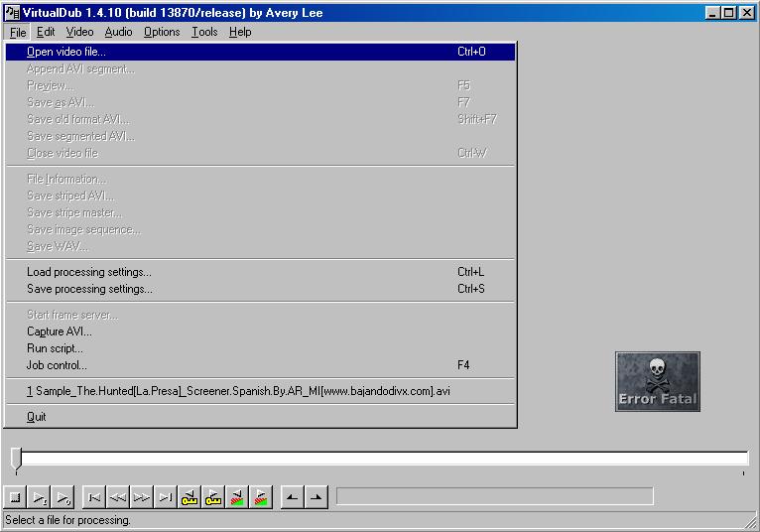Click status text 'Select a file for processing.'
This screenshot has height=532, width=760.
click(x=67, y=520)
